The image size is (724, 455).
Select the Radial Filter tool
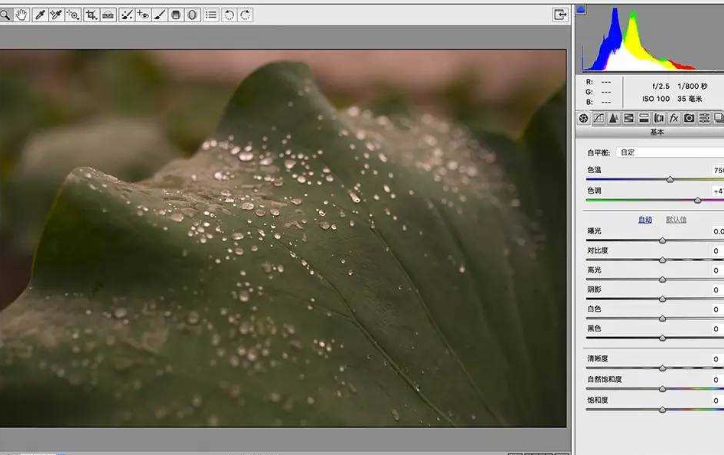click(x=193, y=15)
